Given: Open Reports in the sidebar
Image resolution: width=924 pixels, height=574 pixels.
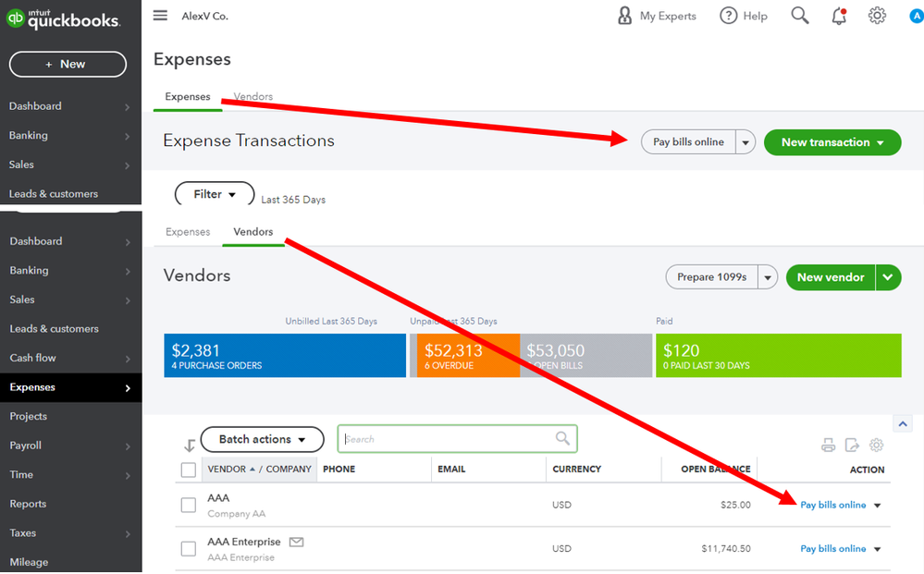Looking at the screenshot, I should click(28, 504).
